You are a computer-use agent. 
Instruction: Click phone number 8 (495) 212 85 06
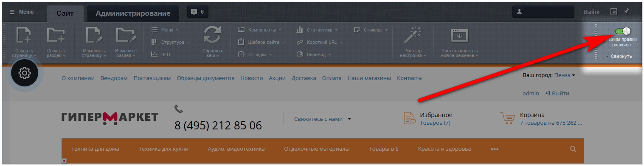coord(218,126)
